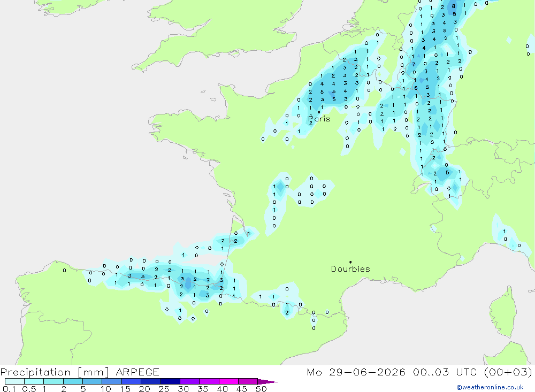This screenshot has width=535, height=392.
Task: Click the '25' legend scale label
Action: point(164,389)
